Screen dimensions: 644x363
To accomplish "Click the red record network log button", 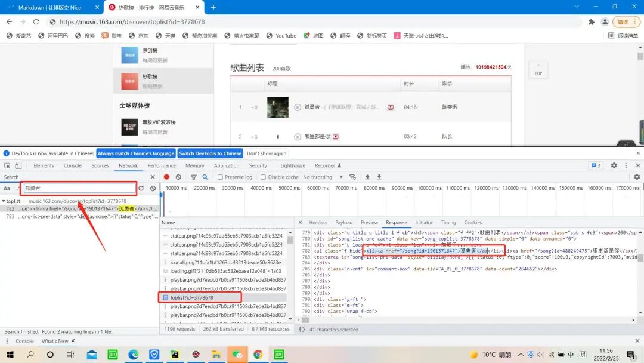I will pos(166,177).
